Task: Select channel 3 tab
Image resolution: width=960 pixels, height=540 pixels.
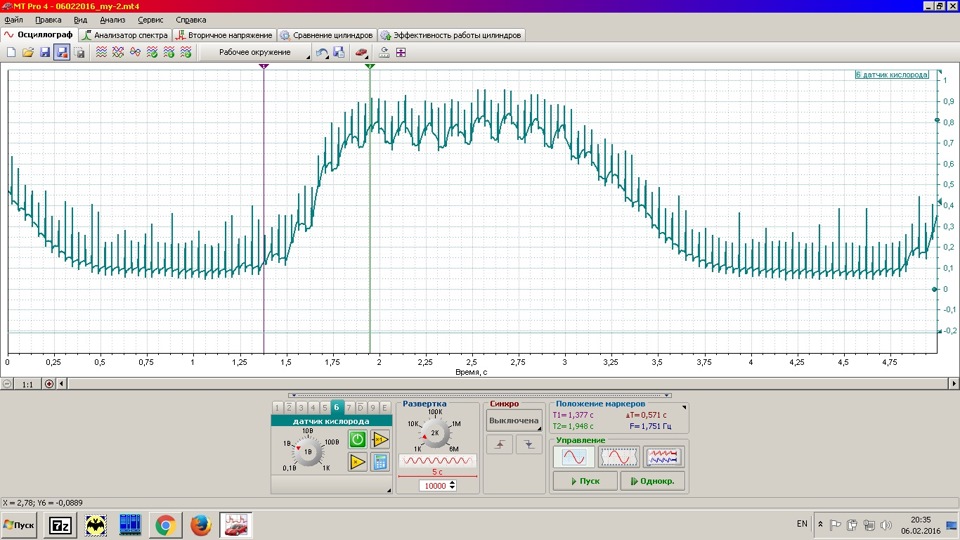Action: 301,408
